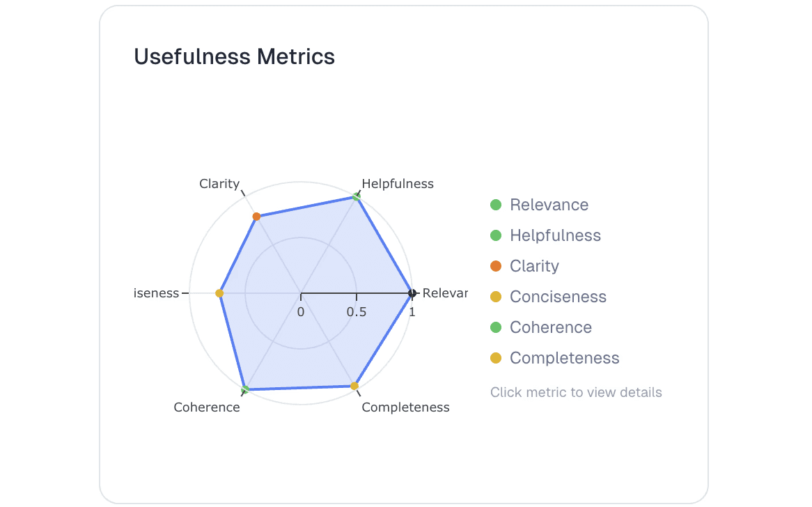Click the yellow Conciseness point on the radar chart

click(219, 294)
